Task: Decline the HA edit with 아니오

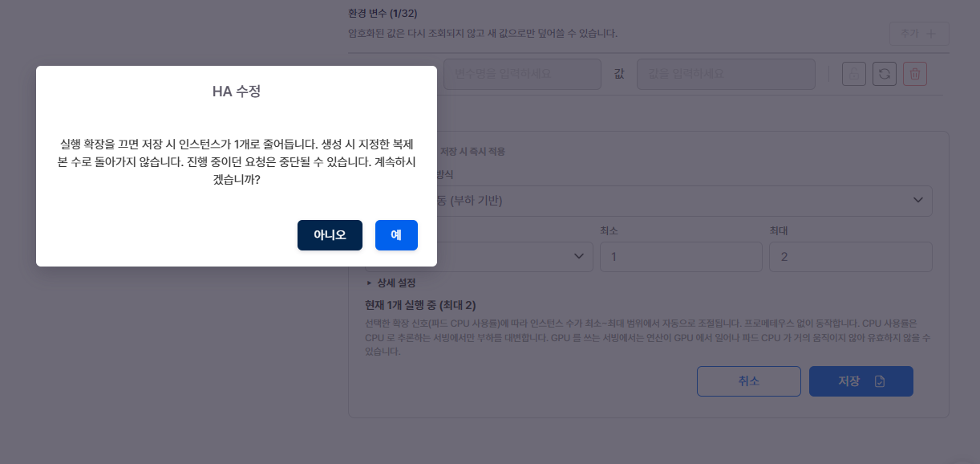Action: [x=330, y=235]
